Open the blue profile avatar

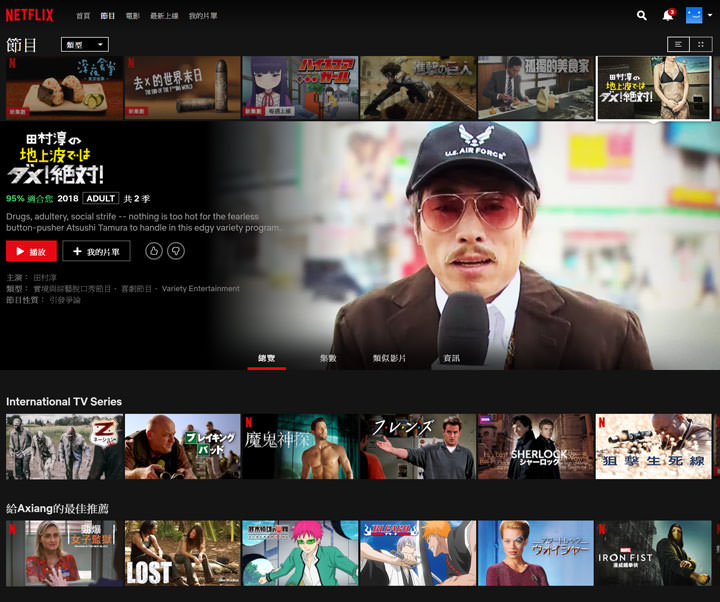(694, 15)
